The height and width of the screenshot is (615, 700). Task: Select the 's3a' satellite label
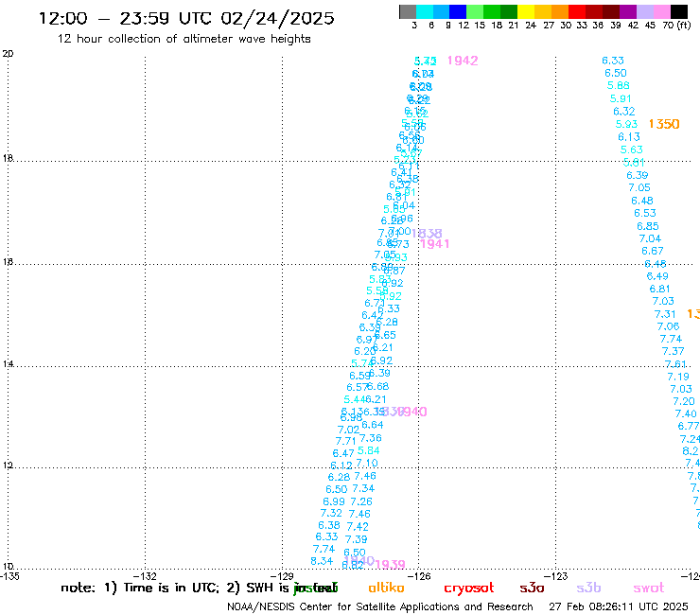tap(532, 588)
